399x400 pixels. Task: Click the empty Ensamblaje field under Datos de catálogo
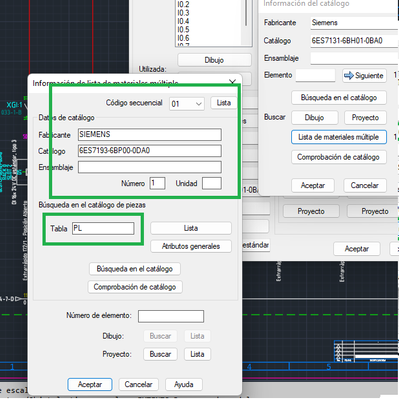[150, 167]
